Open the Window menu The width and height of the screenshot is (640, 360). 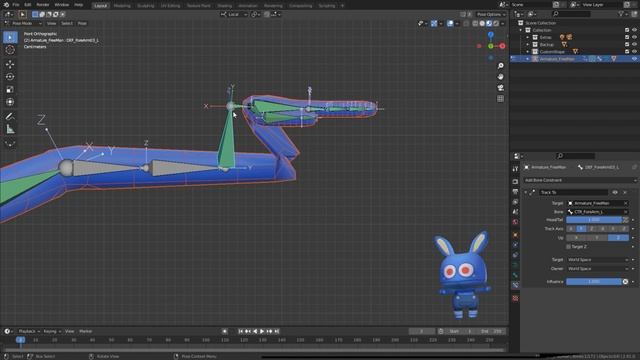click(62, 5)
